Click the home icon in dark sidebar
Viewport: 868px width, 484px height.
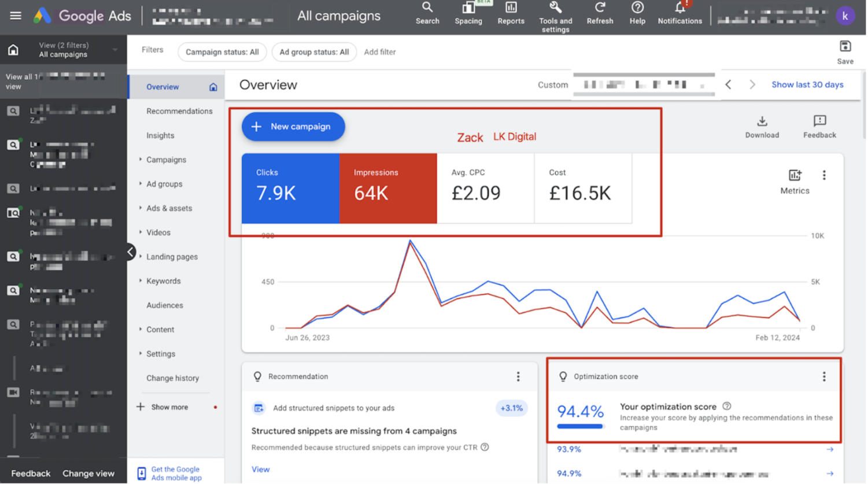(x=13, y=50)
